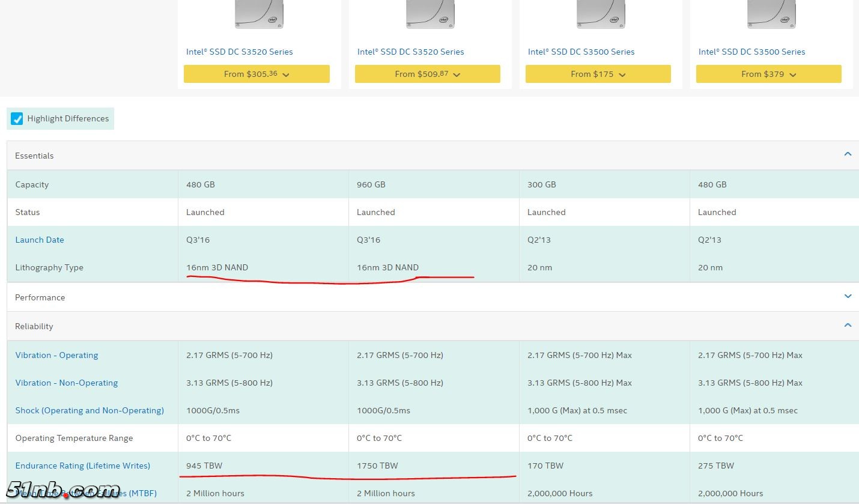Click the Essentials section header
Image resolution: width=859 pixels, height=504 pixels.
(x=433, y=156)
